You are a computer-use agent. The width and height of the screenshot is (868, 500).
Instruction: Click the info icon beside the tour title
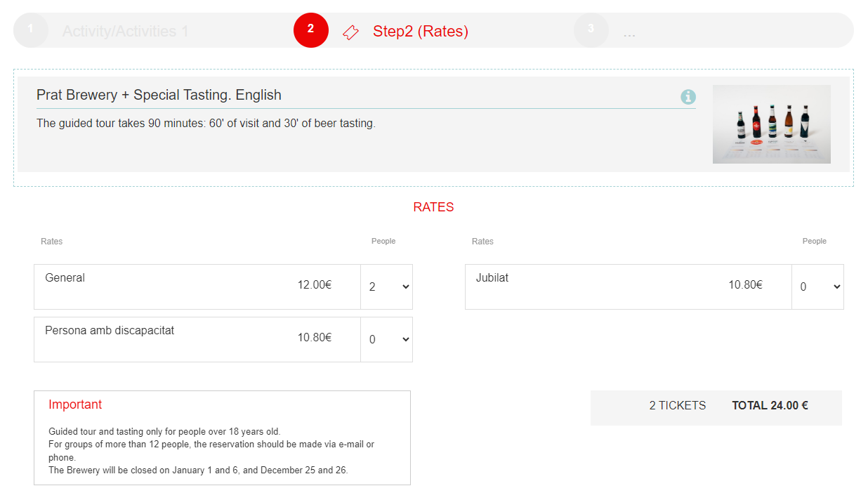point(688,97)
